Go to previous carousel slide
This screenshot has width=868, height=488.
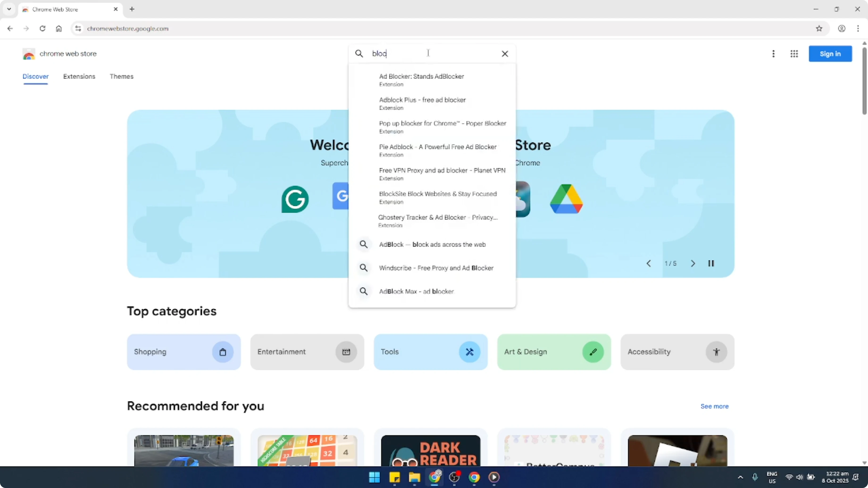click(649, 263)
